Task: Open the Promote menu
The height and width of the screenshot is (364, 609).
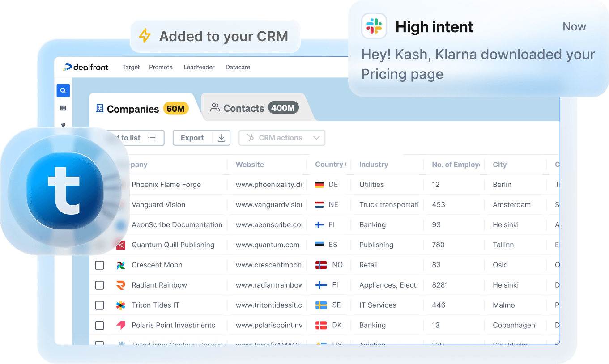Action: pyautogui.click(x=161, y=67)
